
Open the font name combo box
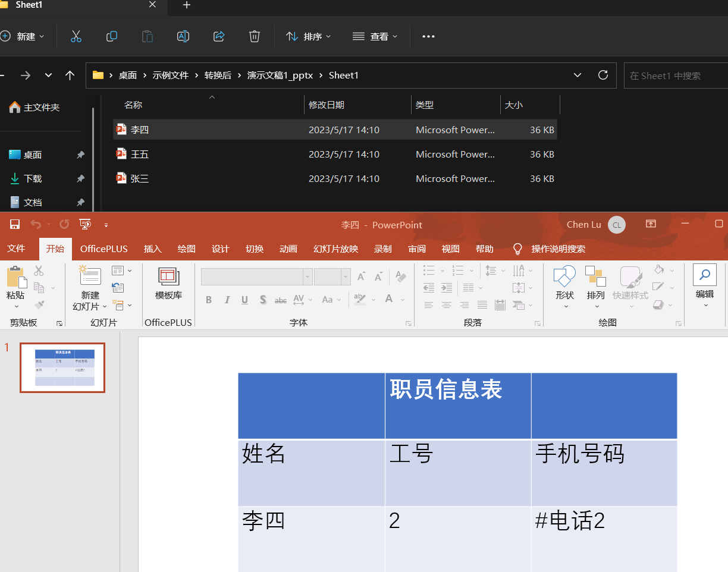point(256,276)
